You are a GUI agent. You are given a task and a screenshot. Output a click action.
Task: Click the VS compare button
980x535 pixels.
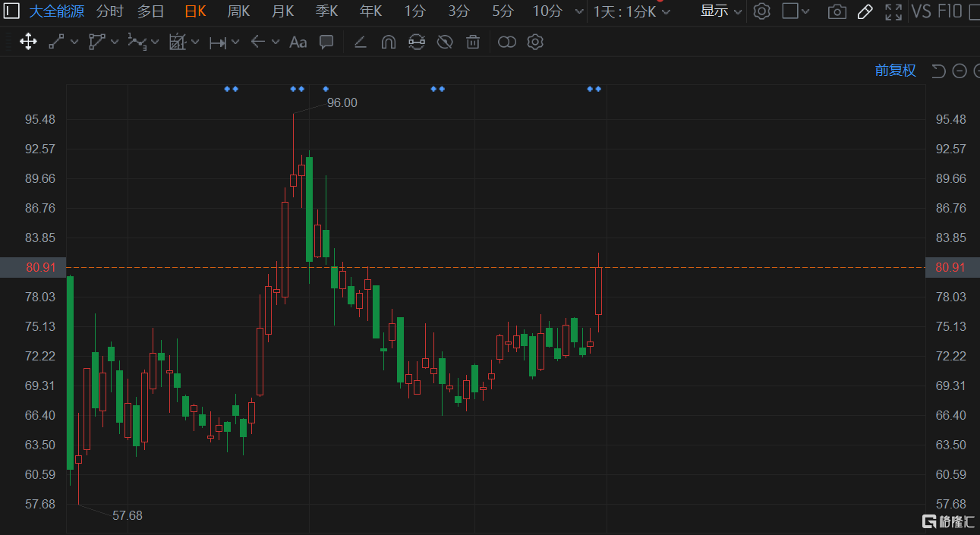click(x=921, y=11)
